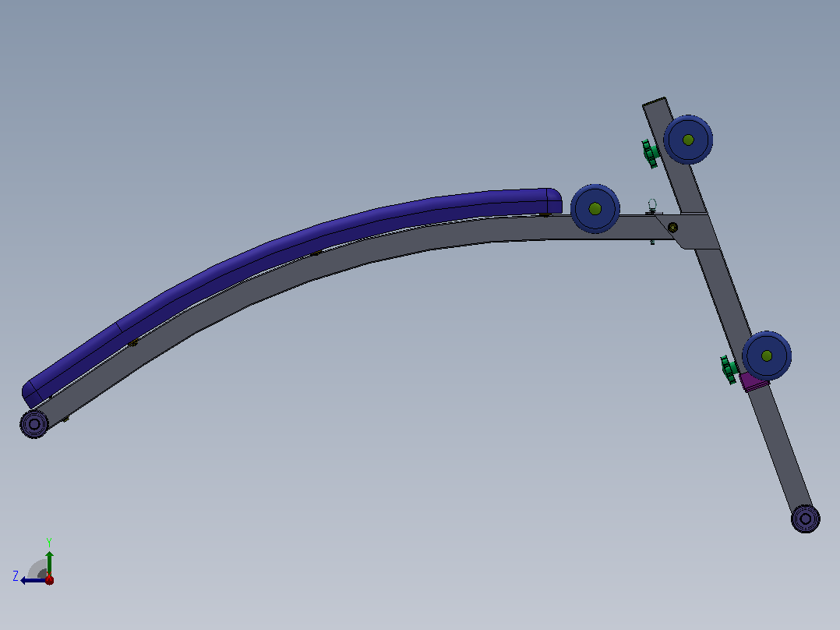Select the topmost blue foam roller on the post

pos(688,140)
